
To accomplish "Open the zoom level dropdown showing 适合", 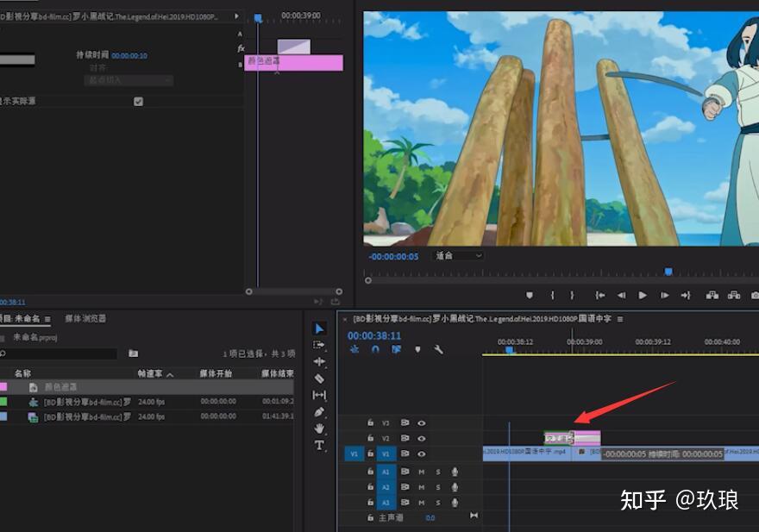I will (x=458, y=256).
